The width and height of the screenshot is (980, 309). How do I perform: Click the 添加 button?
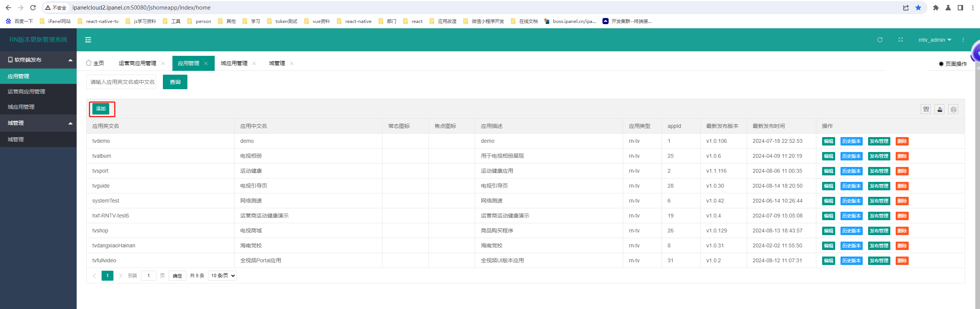101,109
